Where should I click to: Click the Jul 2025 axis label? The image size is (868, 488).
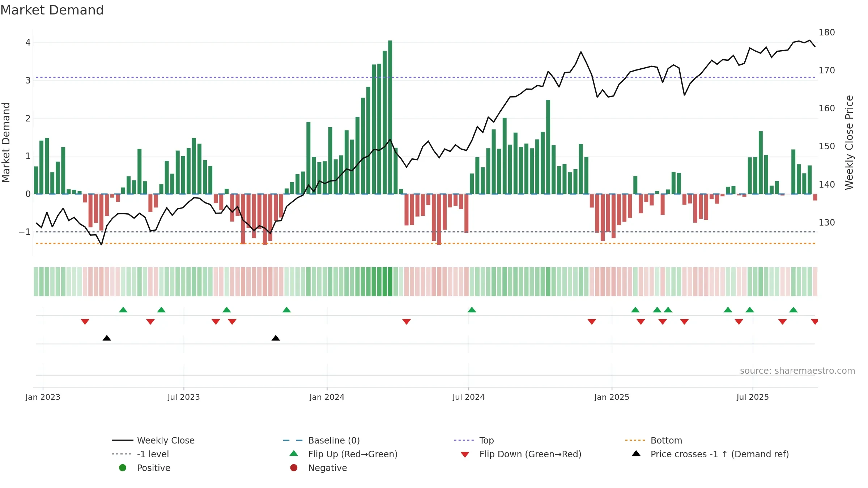click(753, 397)
